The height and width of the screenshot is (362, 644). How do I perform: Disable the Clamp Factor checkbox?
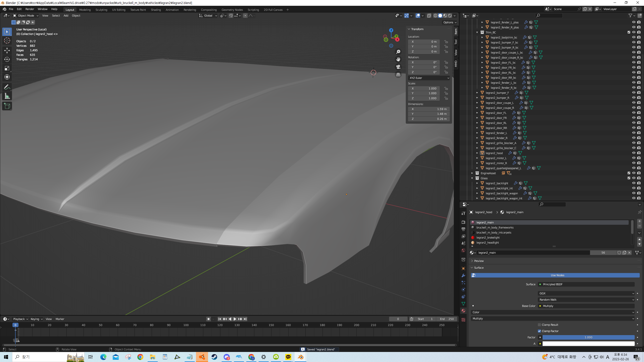point(539,331)
